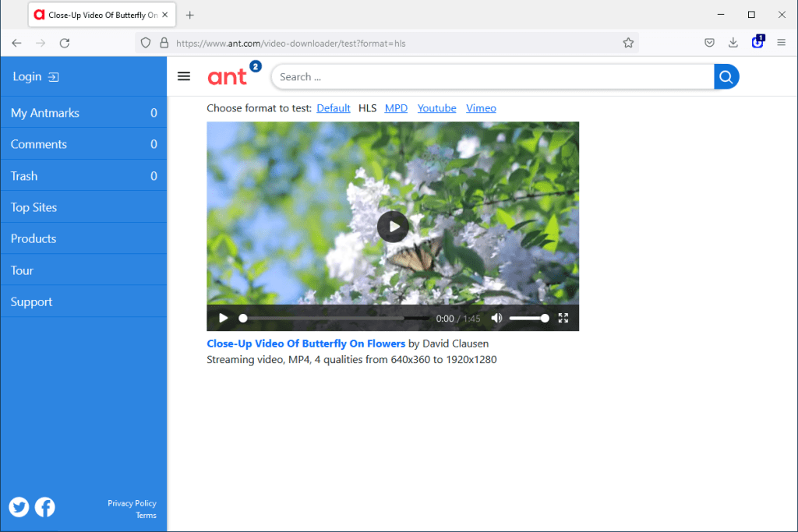Bookmark the page with the star icon
Viewport: 798px width, 532px height.
click(x=628, y=43)
